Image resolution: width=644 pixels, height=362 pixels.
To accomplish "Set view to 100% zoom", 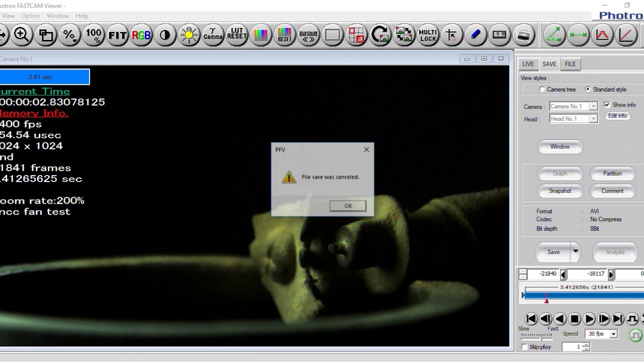I will (x=94, y=35).
